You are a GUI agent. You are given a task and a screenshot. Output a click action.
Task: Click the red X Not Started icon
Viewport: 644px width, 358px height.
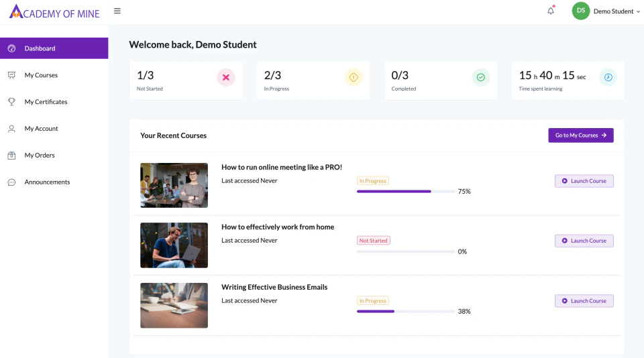click(x=225, y=78)
